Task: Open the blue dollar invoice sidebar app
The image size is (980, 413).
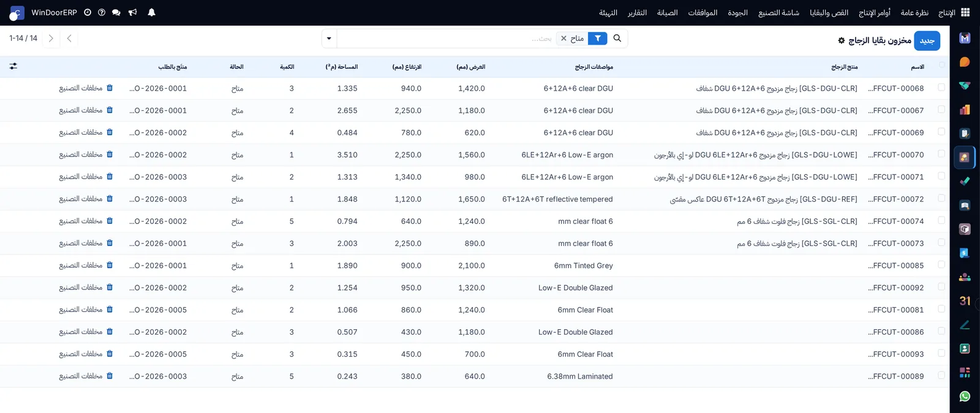Action: click(965, 253)
